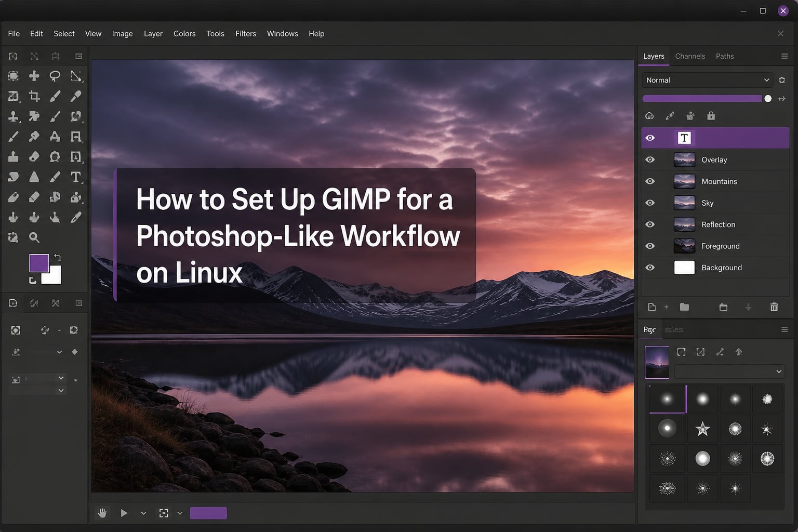Hide the Mountains layer
Image resolution: width=798 pixels, height=532 pixels.
pos(650,181)
